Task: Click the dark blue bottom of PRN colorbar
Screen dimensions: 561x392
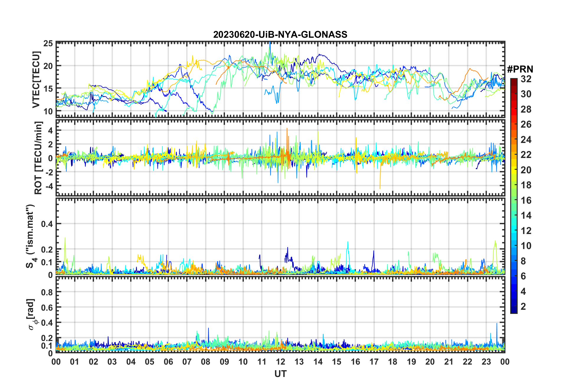Action: (514, 309)
